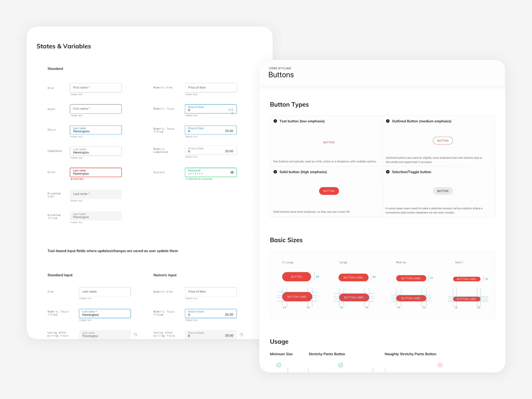
Task: Click the red X icon next to Error text
Action: click(x=71, y=179)
